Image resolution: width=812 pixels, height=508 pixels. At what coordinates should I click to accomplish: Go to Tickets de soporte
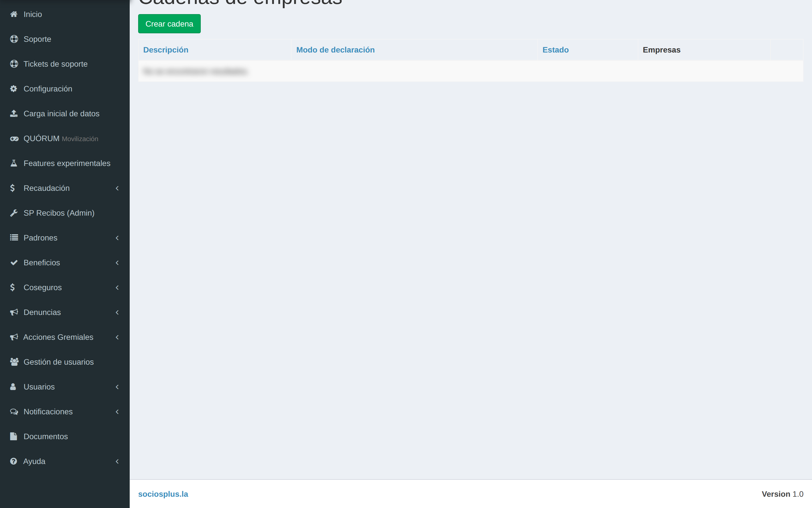pyautogui.click(x=65, y=64)
